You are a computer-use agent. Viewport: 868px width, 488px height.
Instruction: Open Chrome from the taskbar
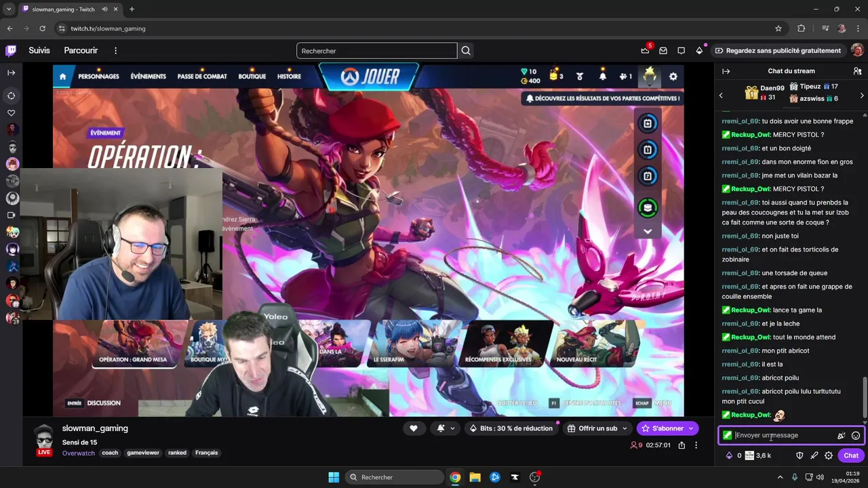click(455, 477)
